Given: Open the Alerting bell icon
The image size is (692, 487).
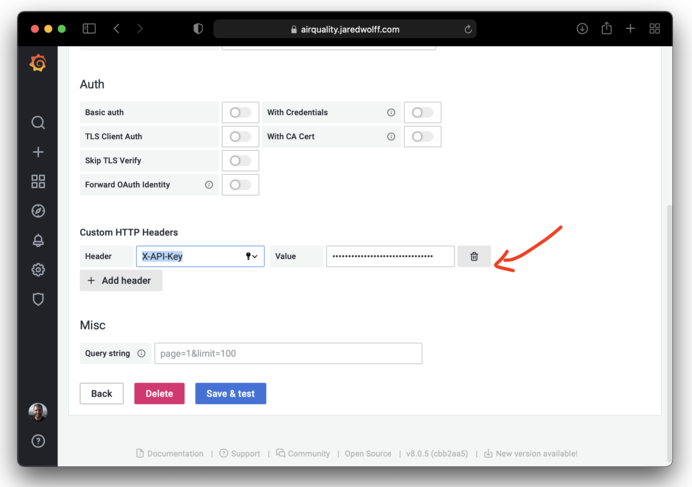Looking at the screenshot, I should coord(38,240).
